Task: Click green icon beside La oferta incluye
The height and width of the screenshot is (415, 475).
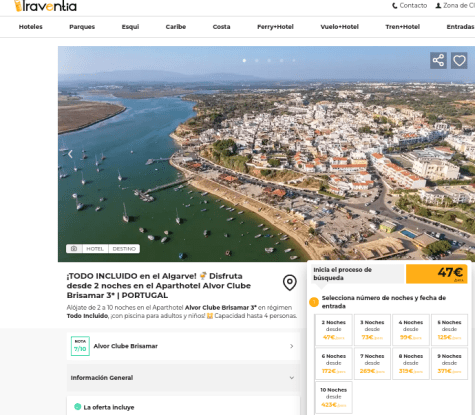Action: click(77, 407)
